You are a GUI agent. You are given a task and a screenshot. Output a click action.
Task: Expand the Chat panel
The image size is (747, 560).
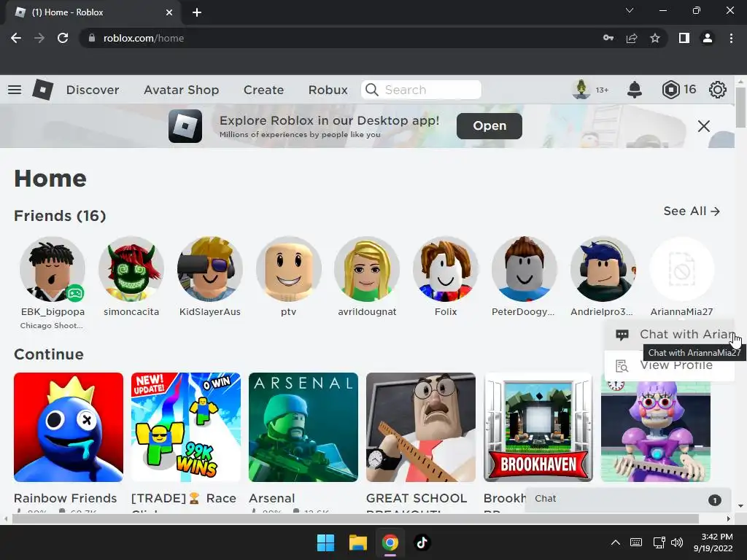coord(628,499)
